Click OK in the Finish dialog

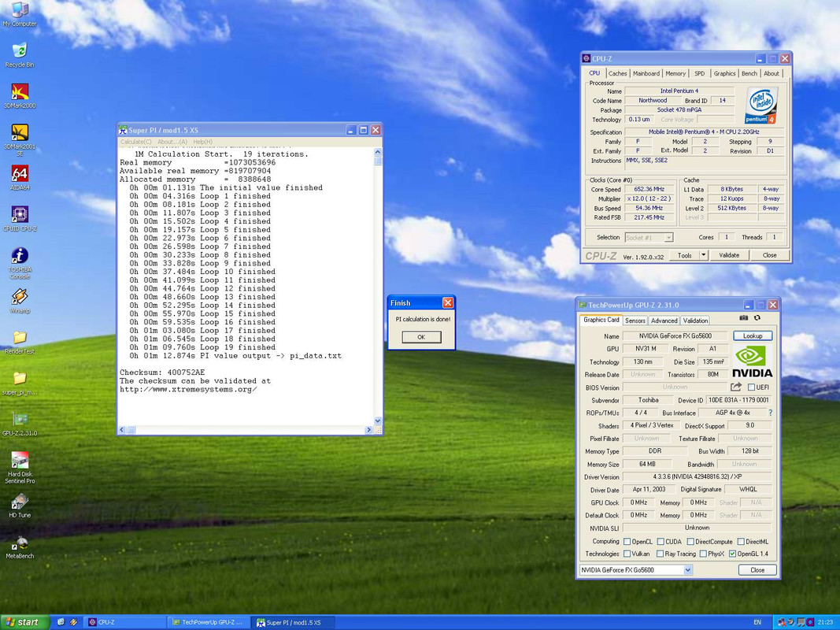pyautogui.click(x=421, y=337)
